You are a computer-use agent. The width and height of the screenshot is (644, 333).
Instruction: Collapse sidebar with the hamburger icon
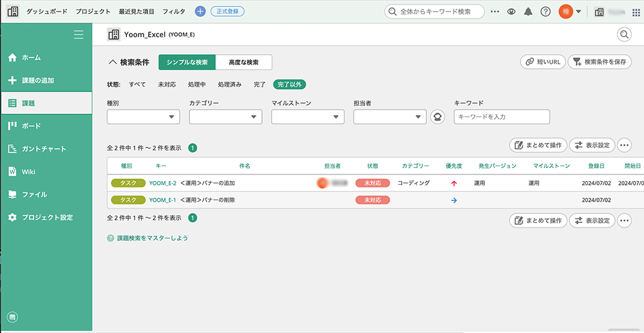tap(79, 35)
